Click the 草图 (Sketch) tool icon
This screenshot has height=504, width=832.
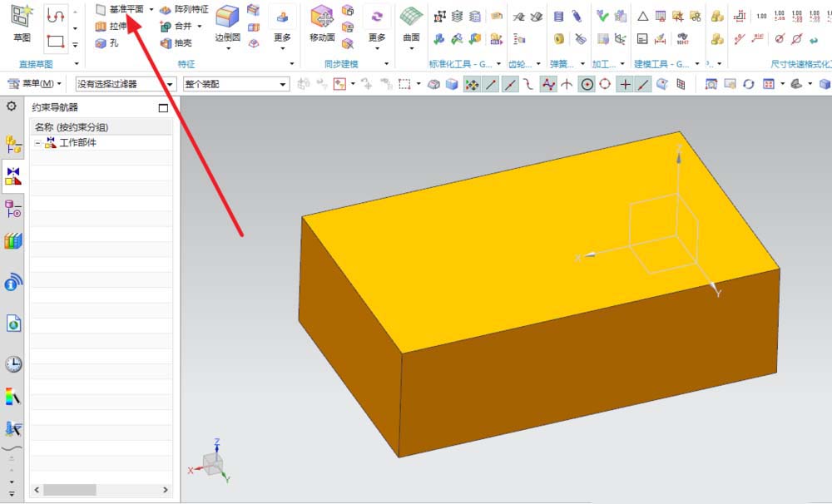tap(22, 17)
